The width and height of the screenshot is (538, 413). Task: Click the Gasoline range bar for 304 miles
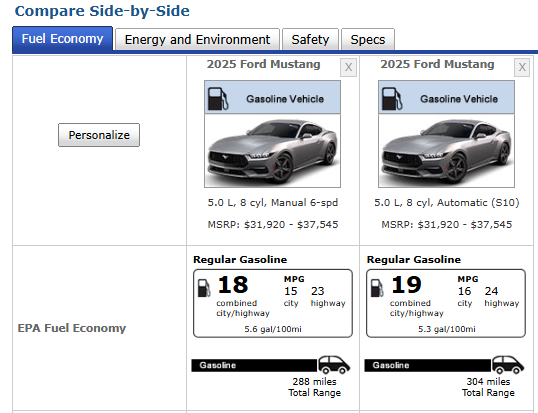click(428, 365)
